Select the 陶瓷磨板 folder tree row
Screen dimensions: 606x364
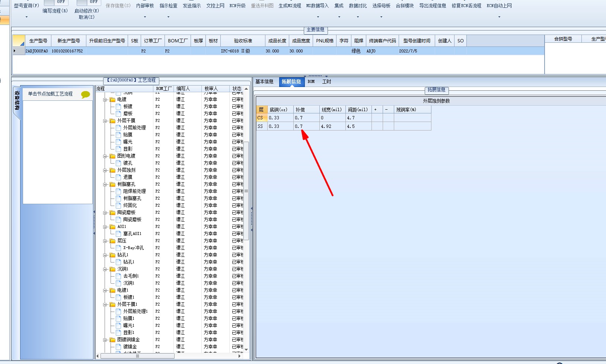pos(126,213)
